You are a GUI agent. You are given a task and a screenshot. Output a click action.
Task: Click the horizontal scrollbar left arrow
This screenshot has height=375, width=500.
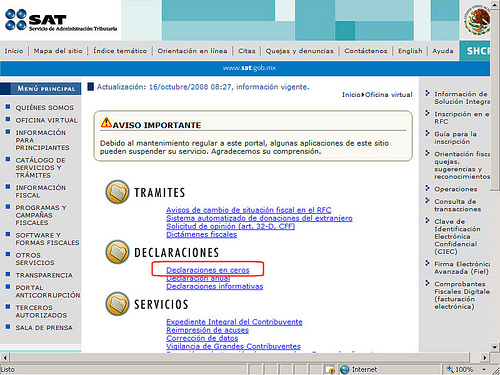(x=5, y=358)
